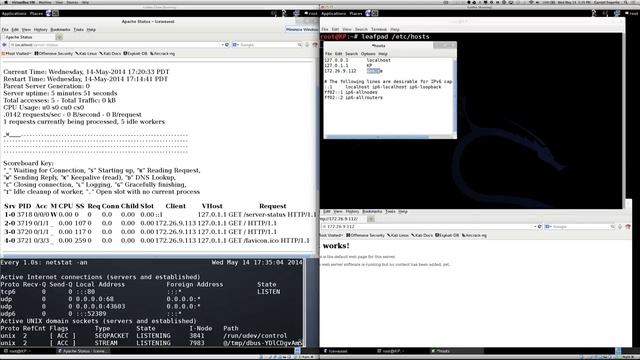Open root user menu on right panel
640x360 pixels.
631,13
